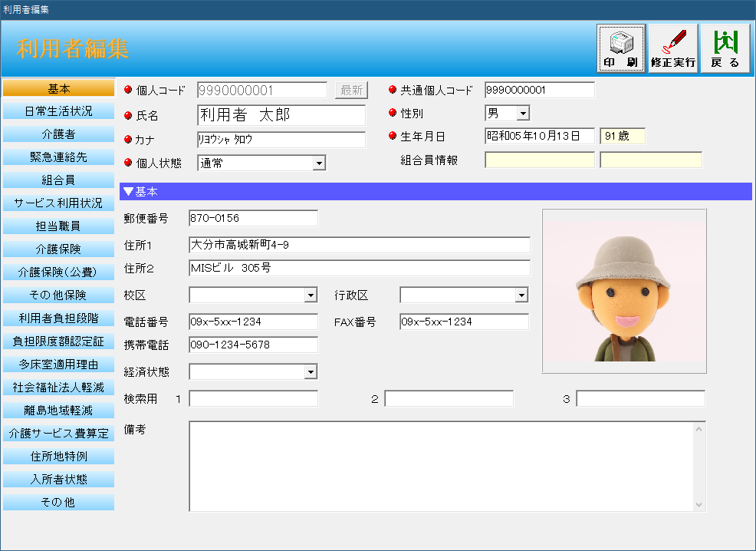
Task: Open the 緊急連絡先 sidebar tab
Action: click(58, 157)
